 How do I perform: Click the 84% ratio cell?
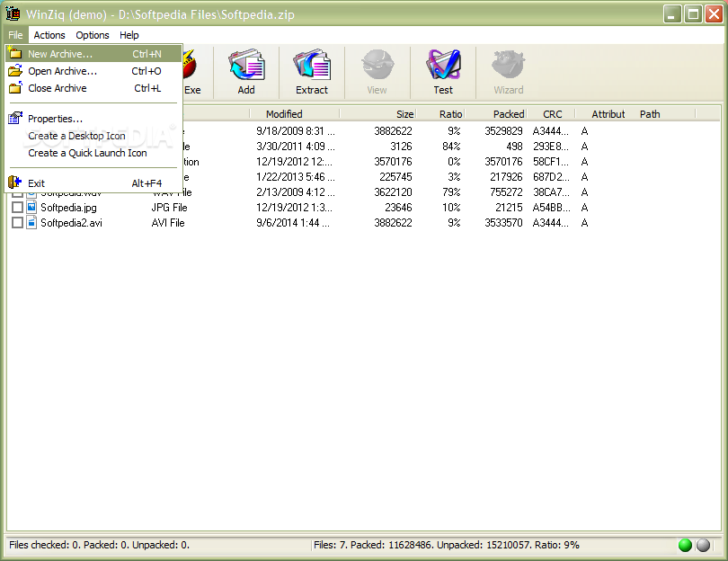pos(451,147)
